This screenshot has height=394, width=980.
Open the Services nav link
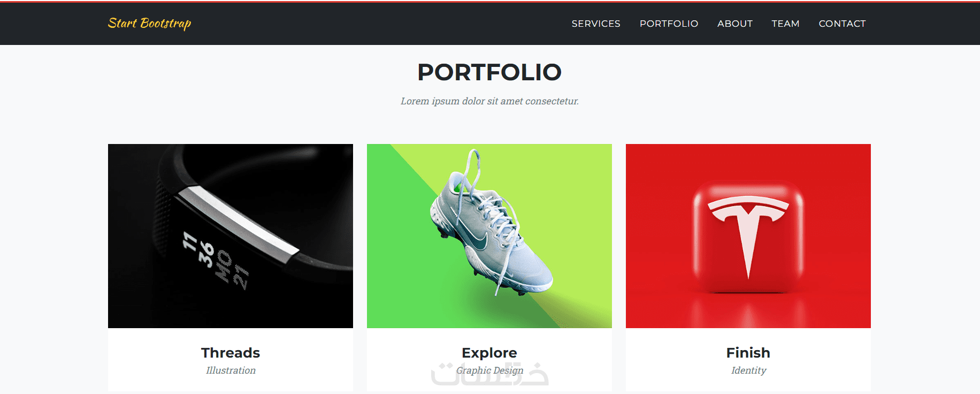coord(596,24)
